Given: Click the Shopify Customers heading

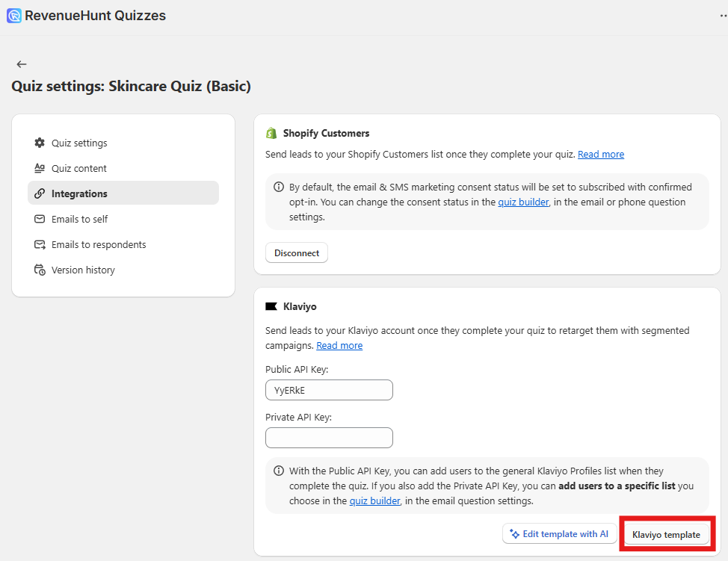Looking at the screenshot, I should (327, 133).
